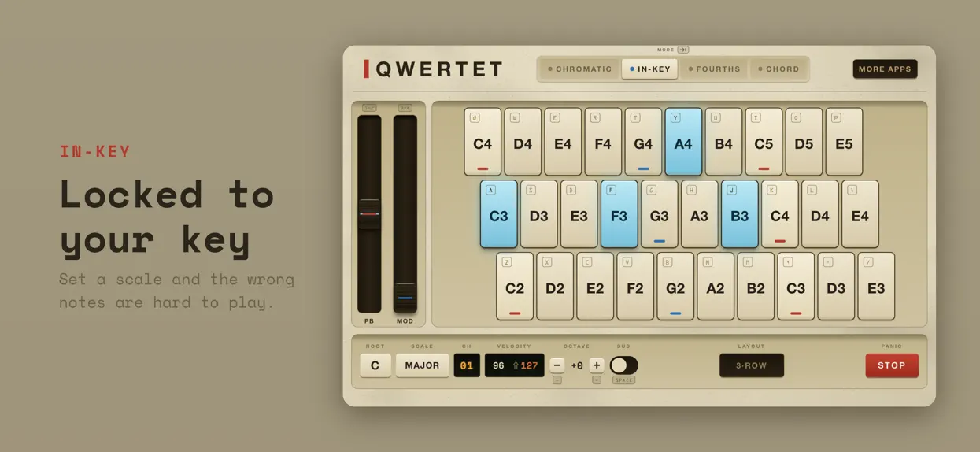Play the E5 key labeled P
The height and width of the screenshot is (452, 980).
844,142
